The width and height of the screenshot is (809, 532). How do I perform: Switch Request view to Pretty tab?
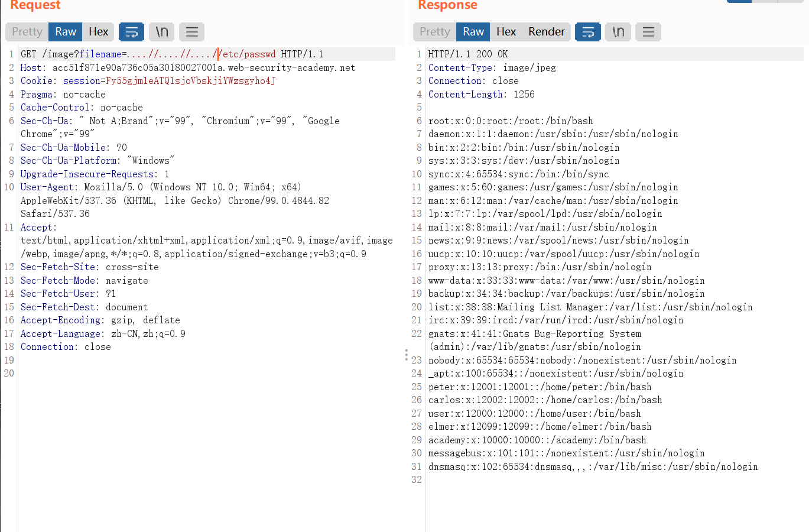click(27, 32)
